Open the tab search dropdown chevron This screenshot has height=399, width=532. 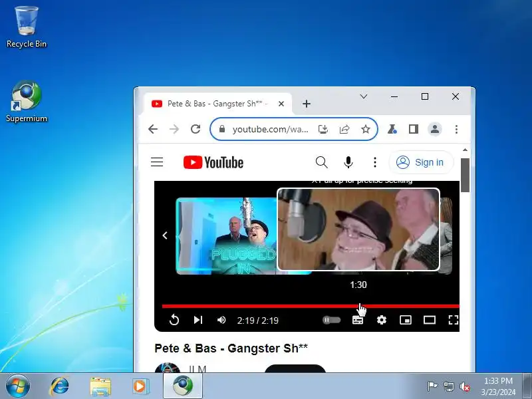[x=364, y=96]
